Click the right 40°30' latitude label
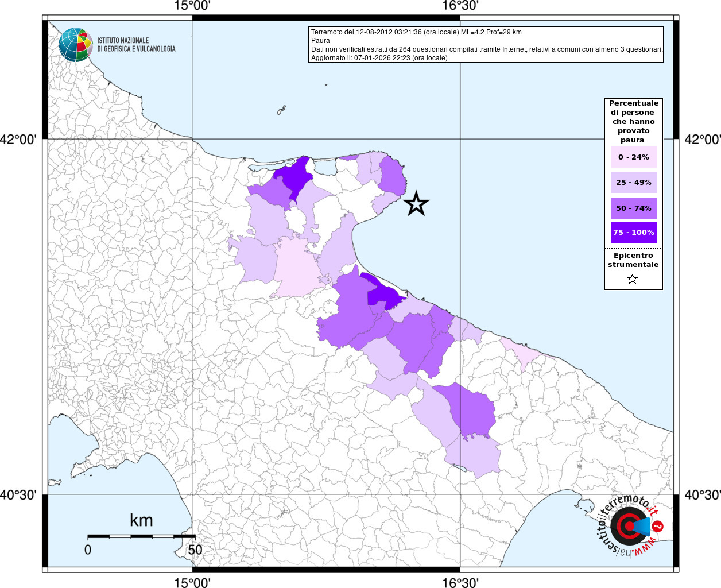721x588 pixels. (x=703, y=494)
